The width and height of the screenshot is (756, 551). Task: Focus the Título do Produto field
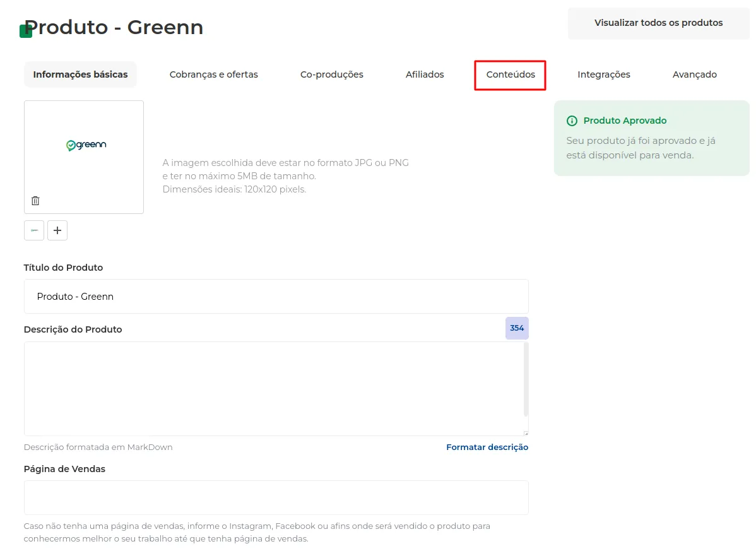click(x=276, y=297)
